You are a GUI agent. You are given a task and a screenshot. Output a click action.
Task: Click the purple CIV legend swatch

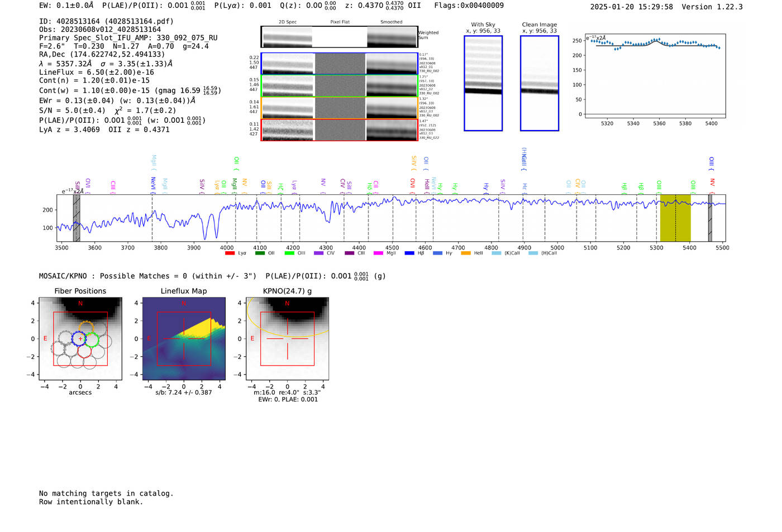point(319,253)
